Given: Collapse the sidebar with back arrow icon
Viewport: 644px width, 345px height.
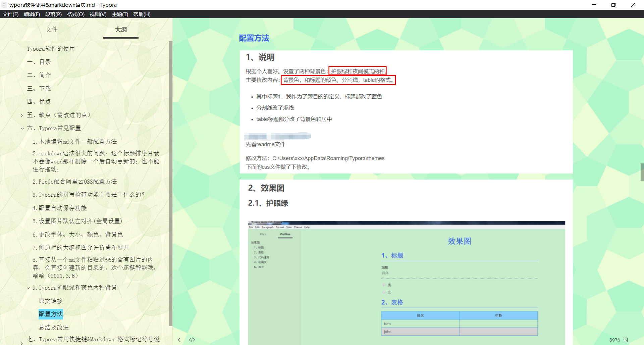Looking at the screenshot, I should [179, 340].
